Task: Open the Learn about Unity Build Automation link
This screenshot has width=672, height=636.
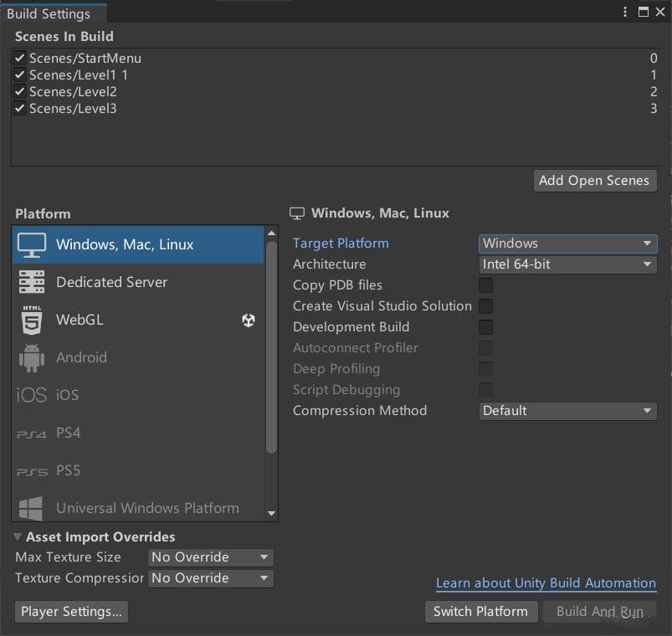Action: coord(546,583)
